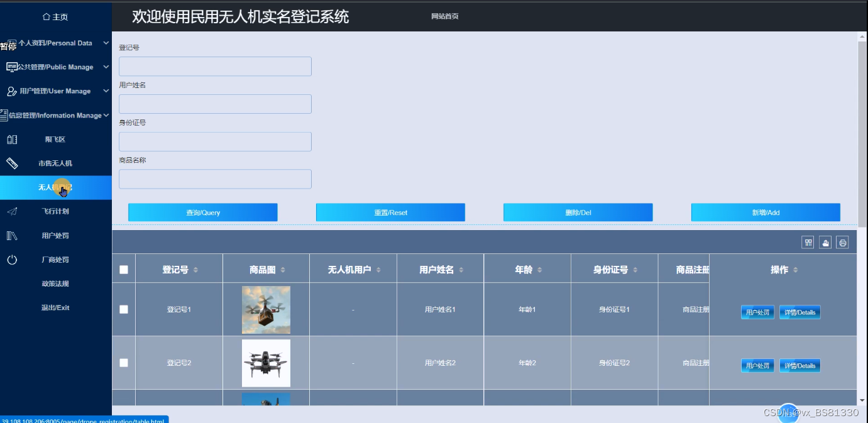Select 退出/Exit in the sidebar
Screen dimensions: 868x423
55,307
